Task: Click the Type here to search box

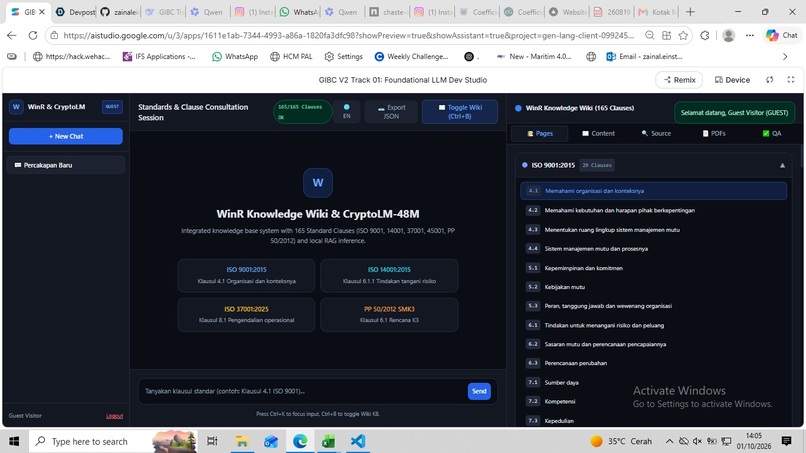Action: (113, 441)
